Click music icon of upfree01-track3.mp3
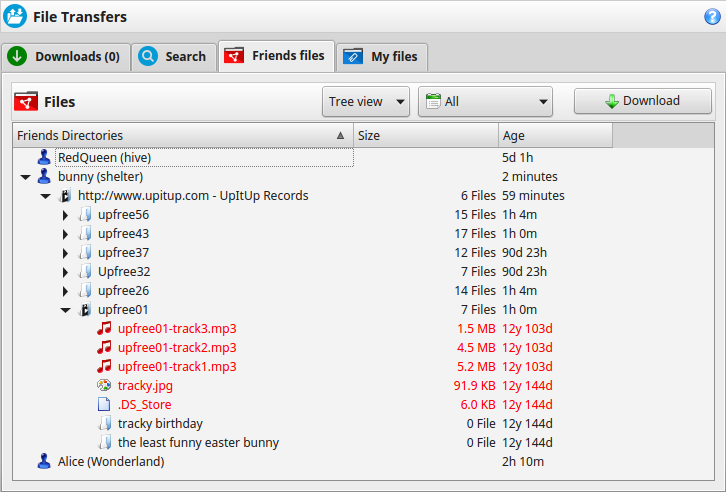Screen dimensions: 726x492 (x=104, y=328)
